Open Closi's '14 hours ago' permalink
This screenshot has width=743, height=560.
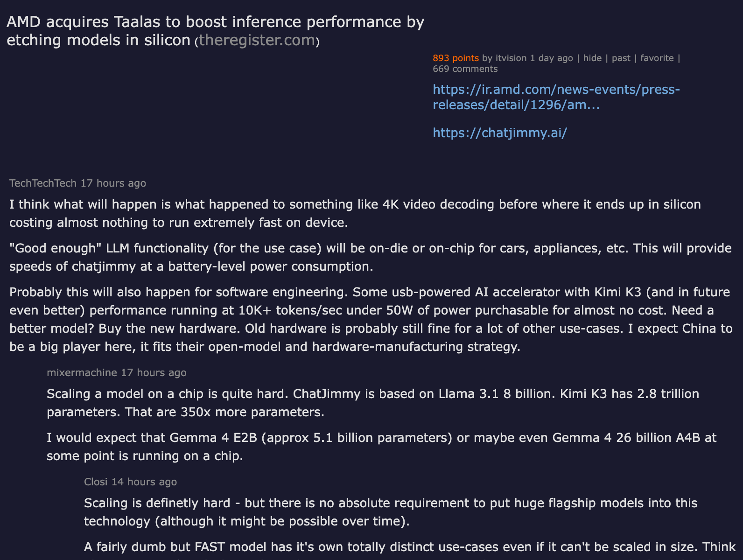point(144,482)
